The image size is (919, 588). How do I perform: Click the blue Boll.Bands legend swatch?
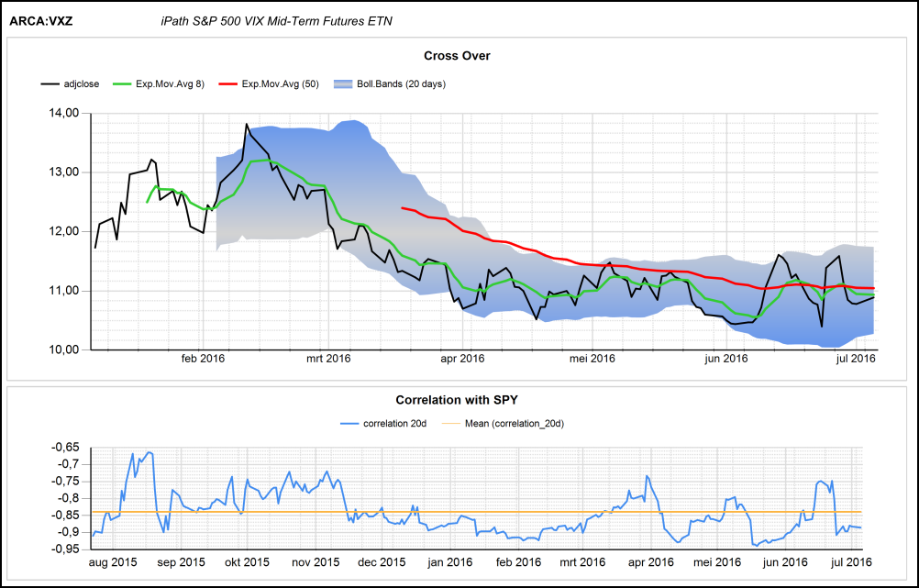click(343, 83)
